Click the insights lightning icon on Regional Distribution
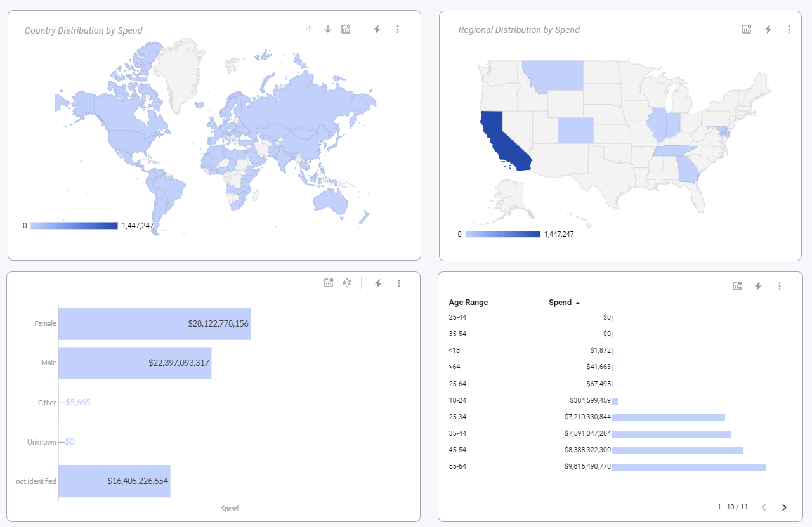Viewport: 812px width, 527px height. [x=768, y=29]
